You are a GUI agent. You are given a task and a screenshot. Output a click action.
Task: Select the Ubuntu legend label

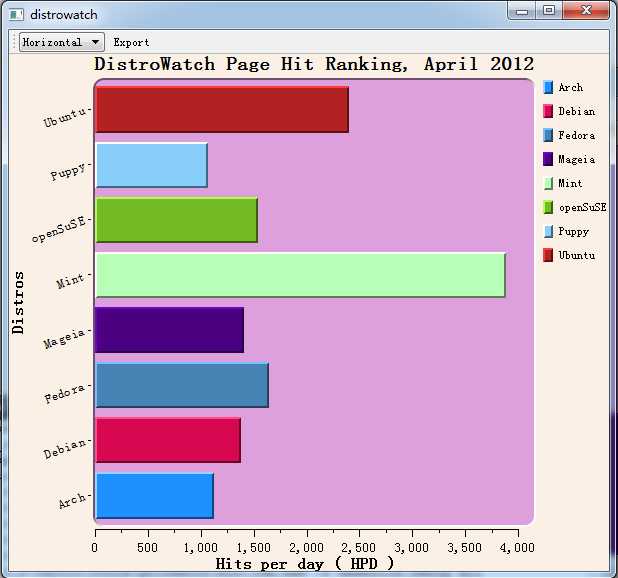point(577,255)
